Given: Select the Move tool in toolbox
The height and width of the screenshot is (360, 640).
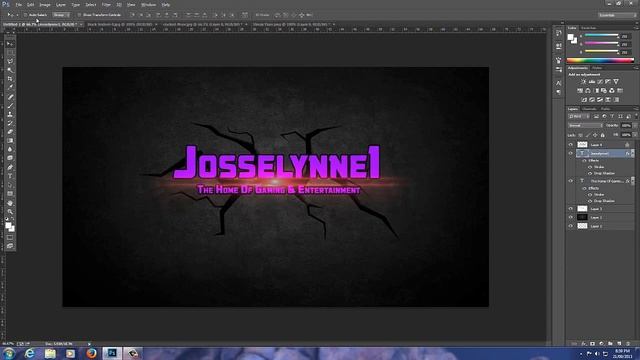Looking at the screenshot, I should (10, 44).
